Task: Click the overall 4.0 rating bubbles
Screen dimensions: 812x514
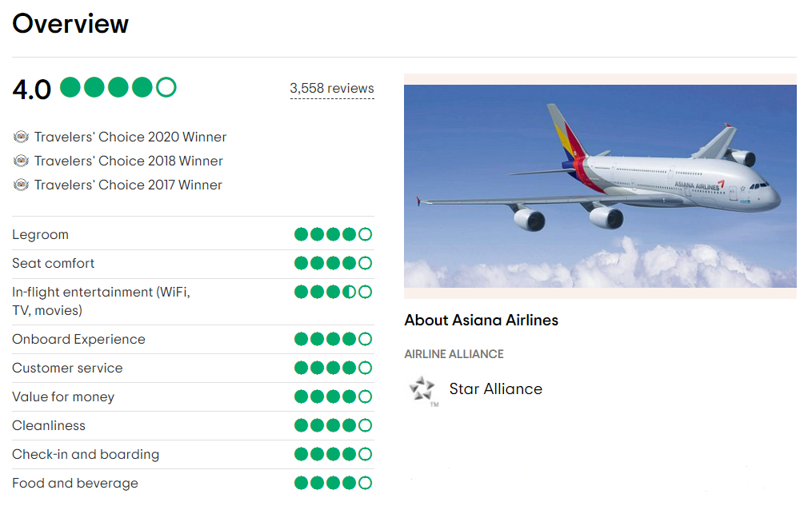Action: [x=118, y=87]
